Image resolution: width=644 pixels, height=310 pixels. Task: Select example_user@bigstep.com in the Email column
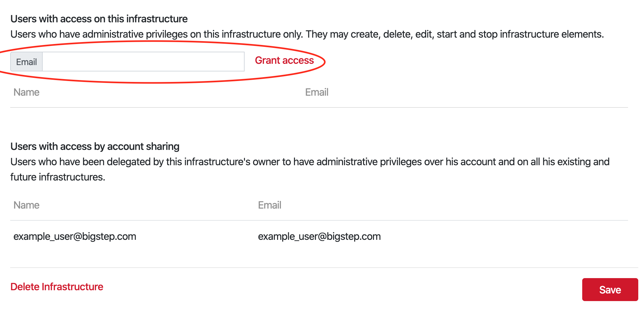point(319,236)
